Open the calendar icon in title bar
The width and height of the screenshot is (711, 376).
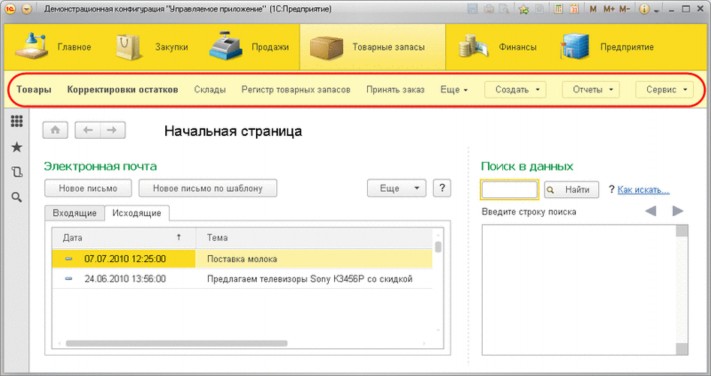point(575,9)
